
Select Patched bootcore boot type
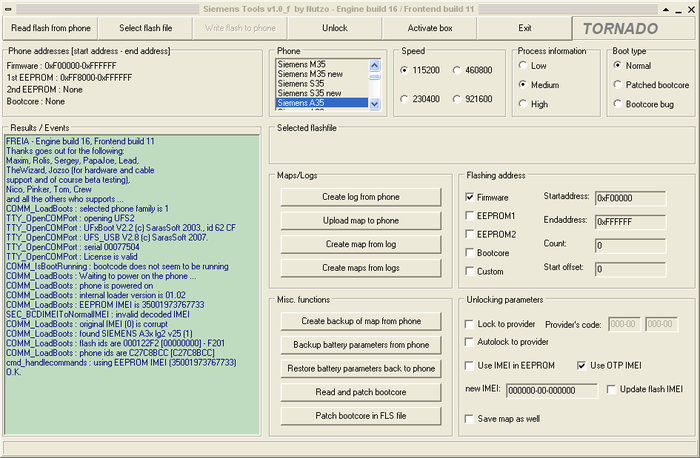617,85
